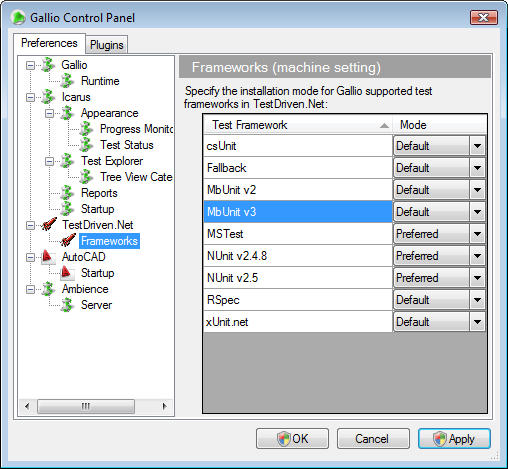Collapse the Appearance tree node
The image size is (508, 469).
click(x=49, y=113)
